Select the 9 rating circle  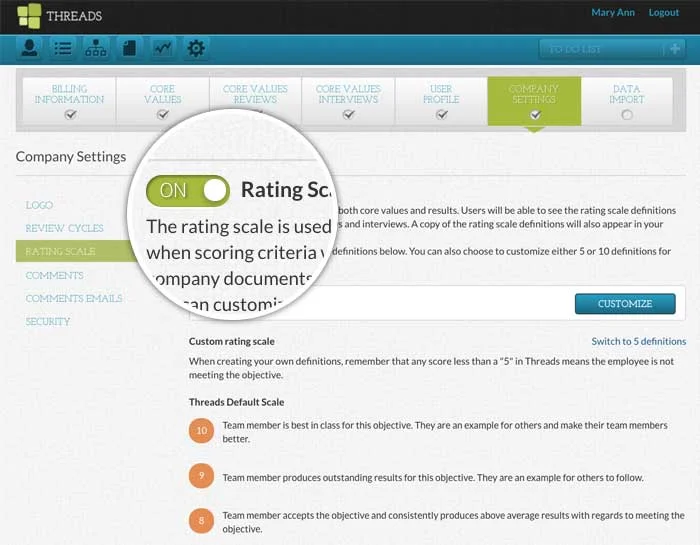coord(201,475)
